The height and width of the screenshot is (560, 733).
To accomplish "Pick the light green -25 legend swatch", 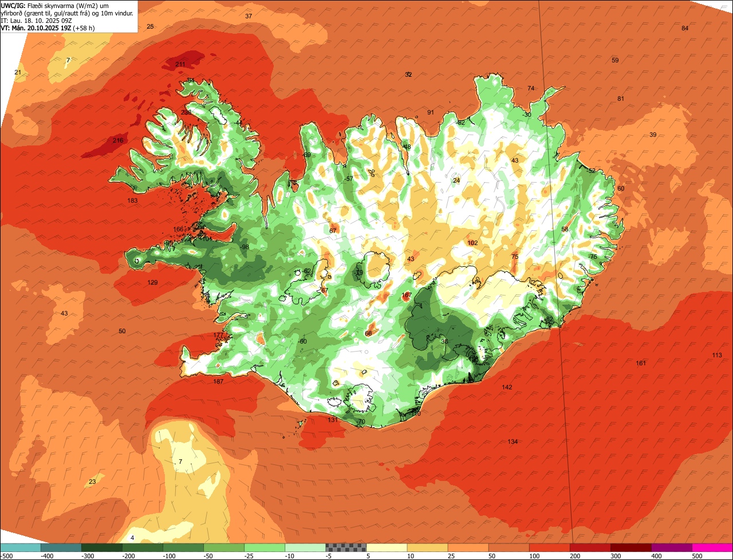I will (x=265, y=547).
